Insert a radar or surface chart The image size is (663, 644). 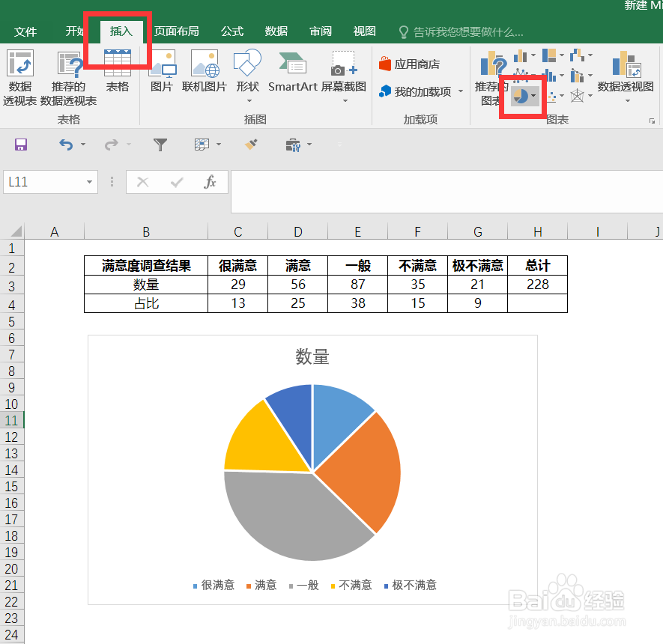click(x=581, y=97)
